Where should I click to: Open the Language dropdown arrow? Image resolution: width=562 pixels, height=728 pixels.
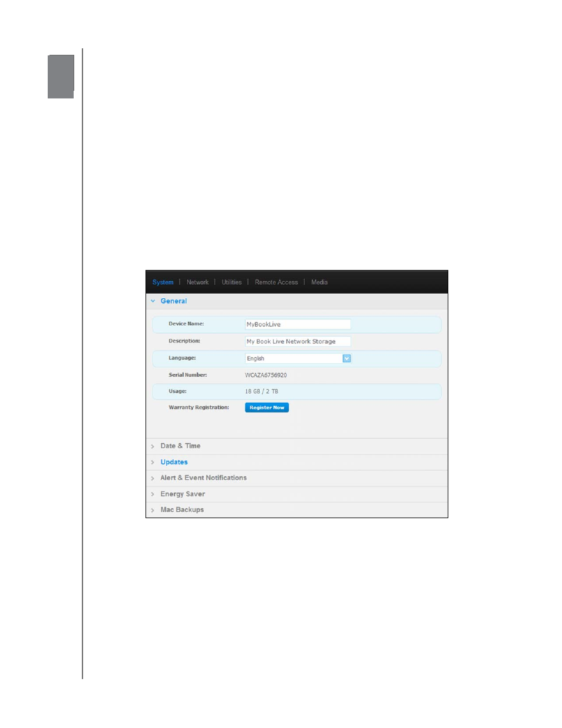point(346,358)
